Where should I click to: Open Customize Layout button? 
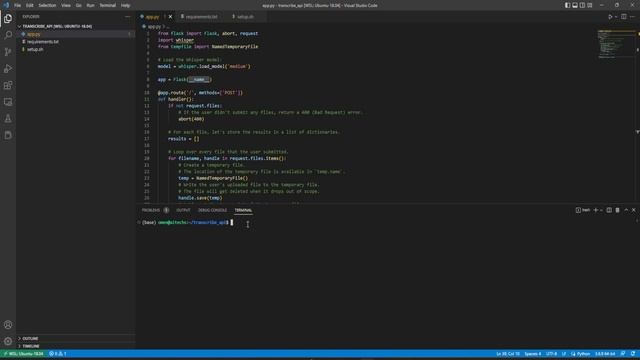tap(590, 5)
